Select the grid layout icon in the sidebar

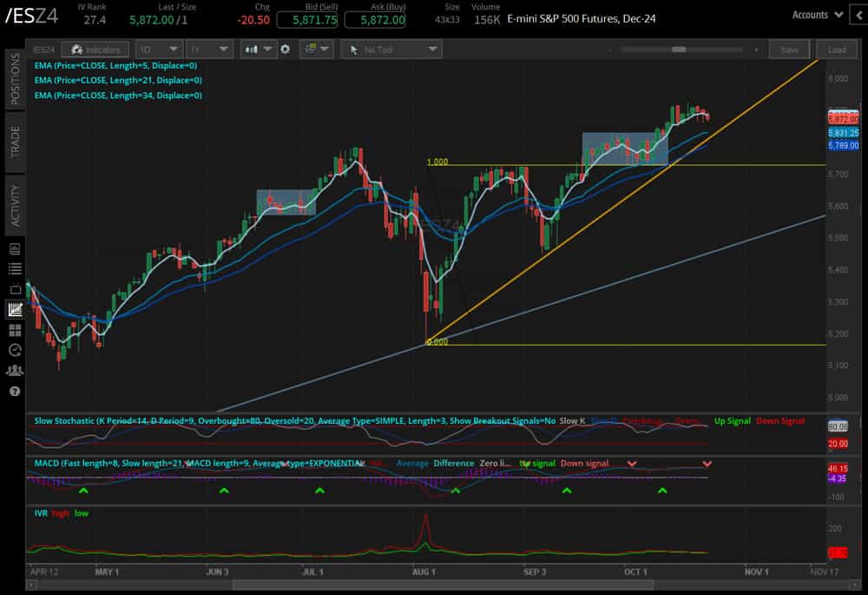14,329
